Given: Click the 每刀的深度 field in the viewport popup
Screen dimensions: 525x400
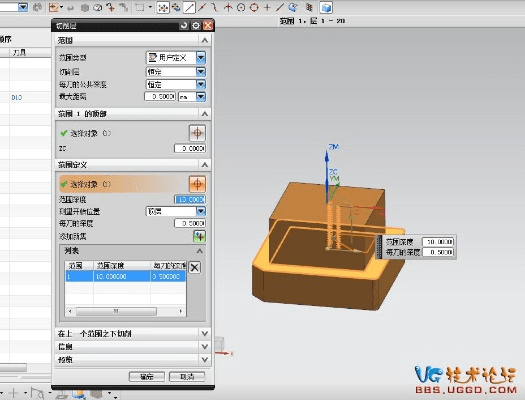Looking at the screenshot, I should (x=438, y=252).
